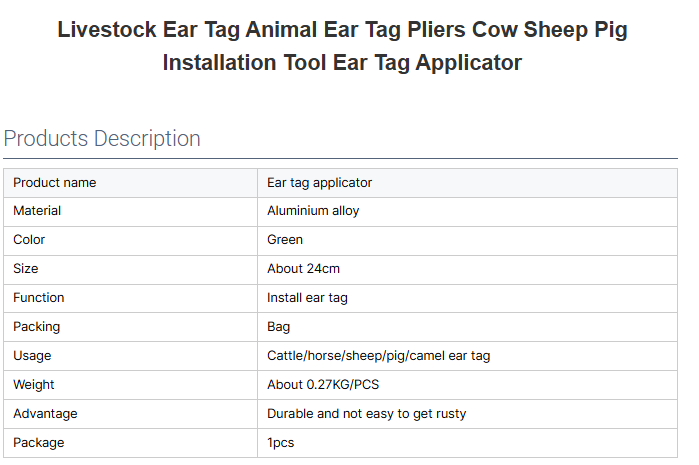The image size is (699, 465).
Task: Click the 'Green' color value
Action: tap(285, 240)
